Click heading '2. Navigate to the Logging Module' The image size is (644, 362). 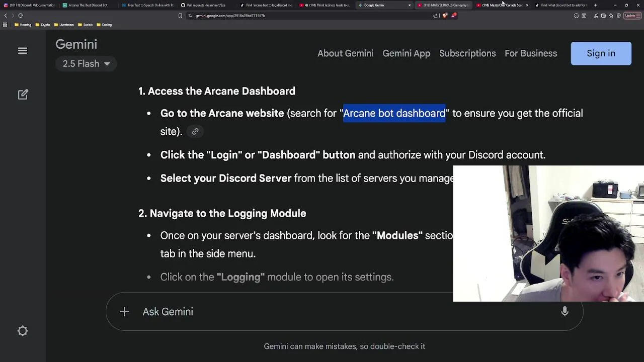(x=222, y=213)
